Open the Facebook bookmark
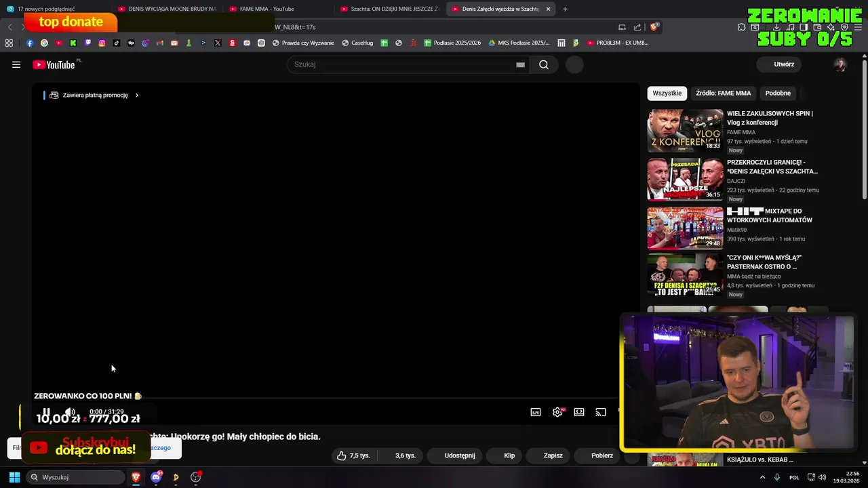This screenshot has height=488, width=868. coord(30,43)
